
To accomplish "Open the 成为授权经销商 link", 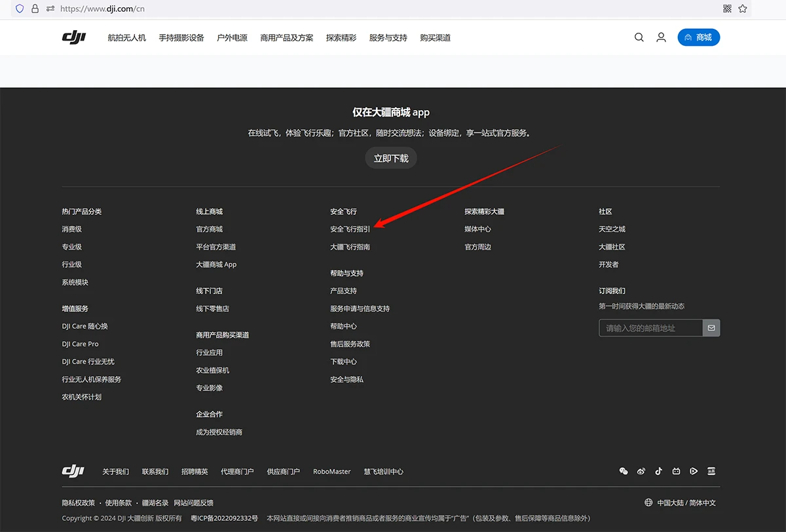I will [219, 432].
